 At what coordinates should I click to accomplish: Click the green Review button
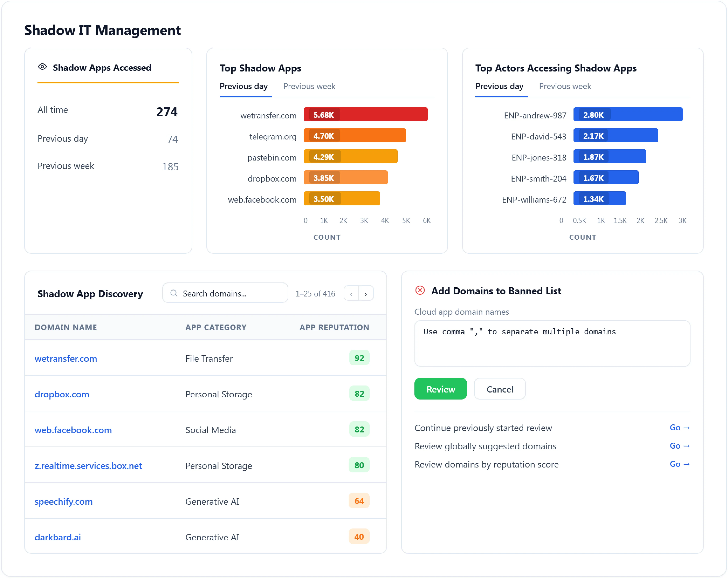click(441, 389)
